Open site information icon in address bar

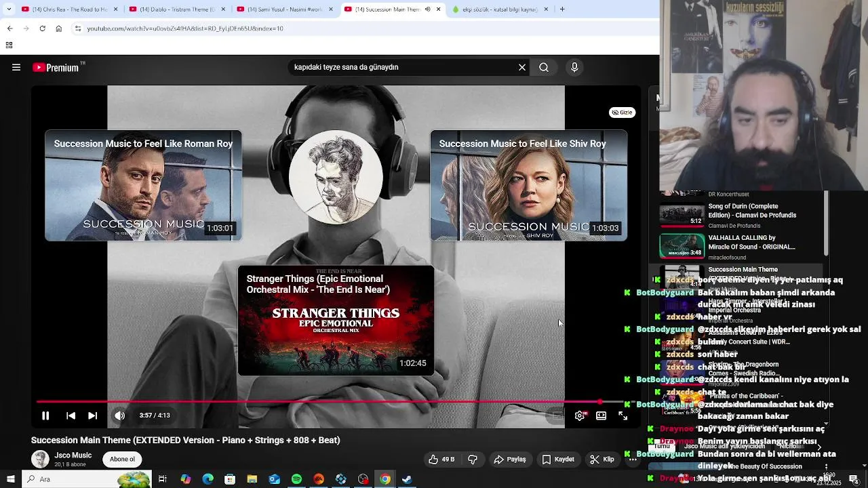click(x=78, y=28)
